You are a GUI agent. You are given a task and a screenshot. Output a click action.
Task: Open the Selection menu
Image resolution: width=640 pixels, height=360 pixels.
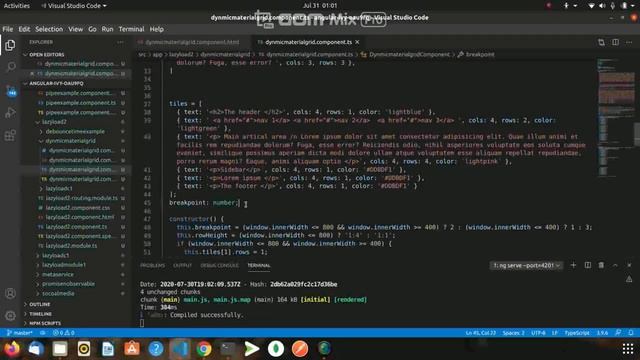[x=49, y=29]
